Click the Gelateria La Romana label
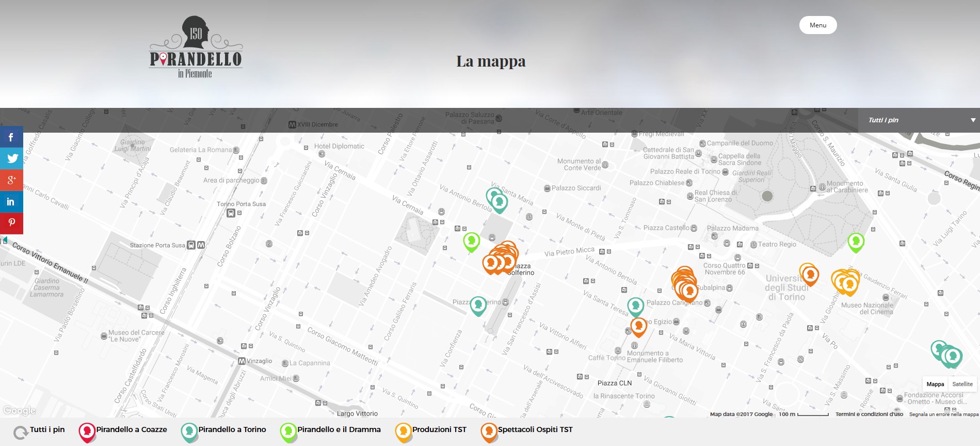The image size is (980, 446). pyautogui.click(x=201, y=150)
